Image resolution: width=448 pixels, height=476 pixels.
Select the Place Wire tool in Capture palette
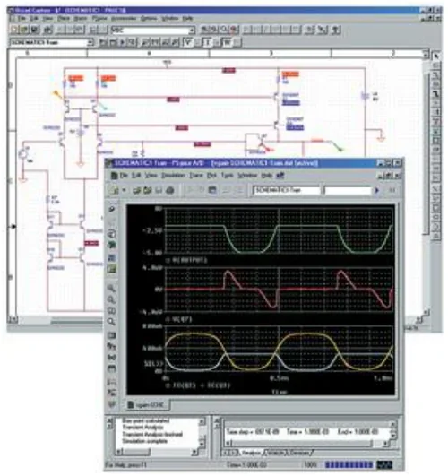click(x=436, y=74)
